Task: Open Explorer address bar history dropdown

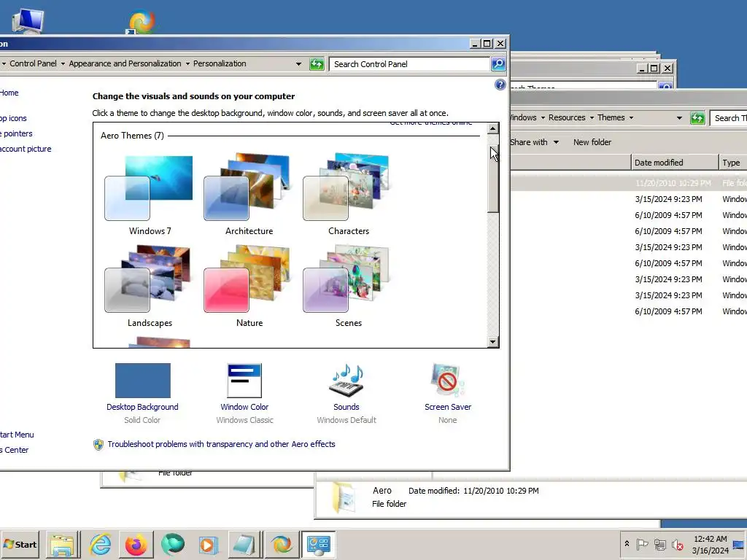Action: pos(679,118)
